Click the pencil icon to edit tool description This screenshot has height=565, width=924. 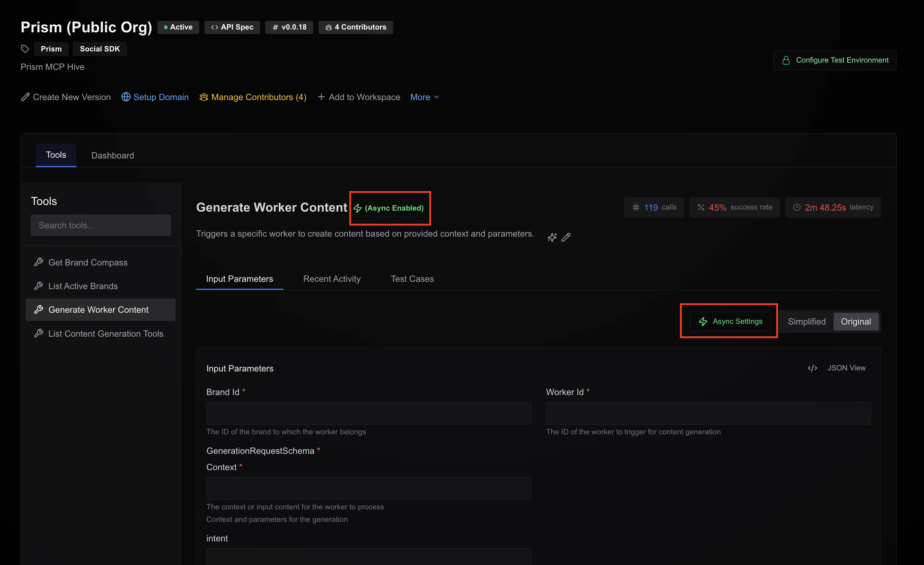[x=566, y=237]
